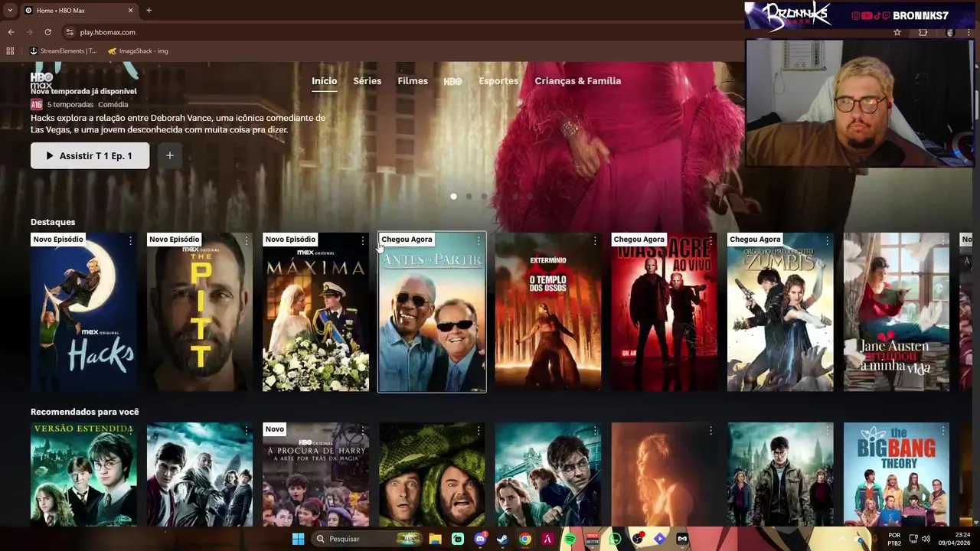Open the apps grid in bookmarks bar
Viewport: 980px width, 551px height.
pos(10,51)
